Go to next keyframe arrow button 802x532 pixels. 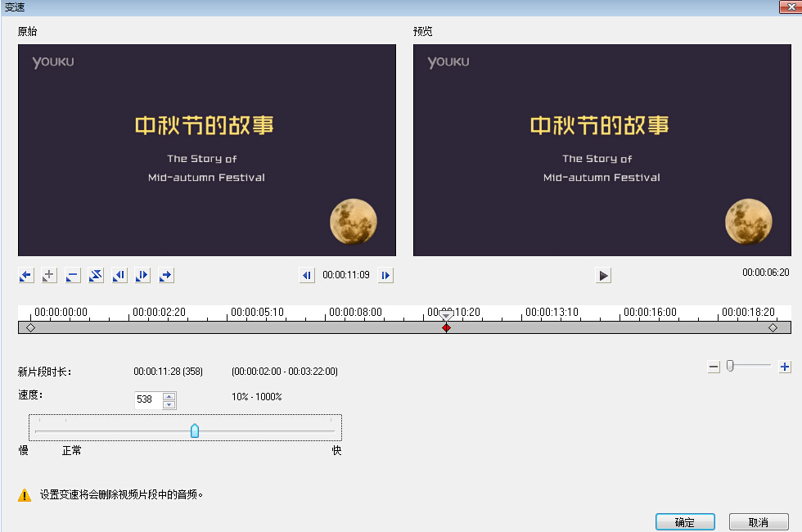(x=166, y=276)
